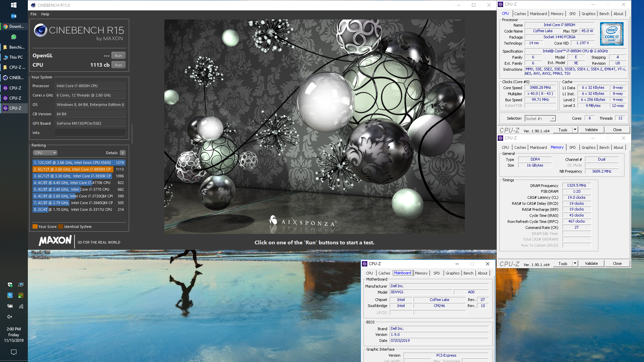Open Outlook from the taskbar
This screenshot has width=644, height=362.
(x=14, y=16)
